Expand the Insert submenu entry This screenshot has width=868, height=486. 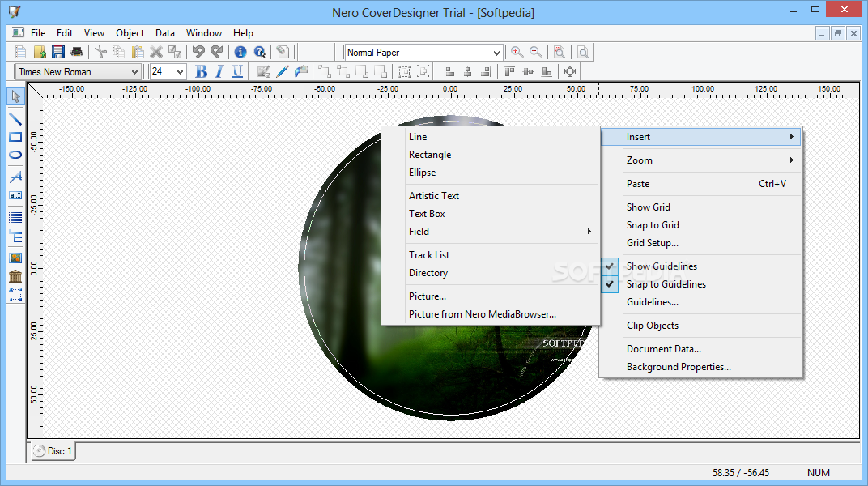701,137
